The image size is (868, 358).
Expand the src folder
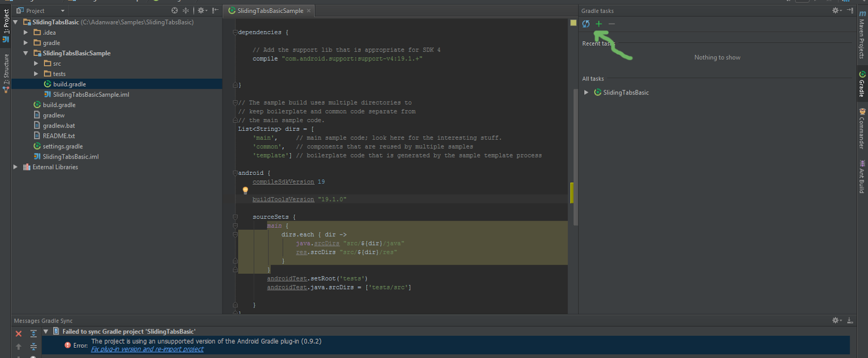coord(36,64)
